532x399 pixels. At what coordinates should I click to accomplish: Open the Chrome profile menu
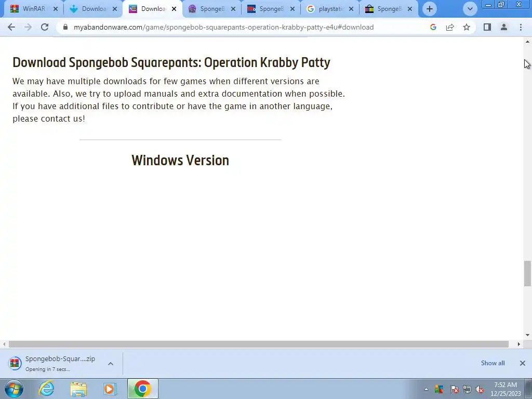point(504,27)
